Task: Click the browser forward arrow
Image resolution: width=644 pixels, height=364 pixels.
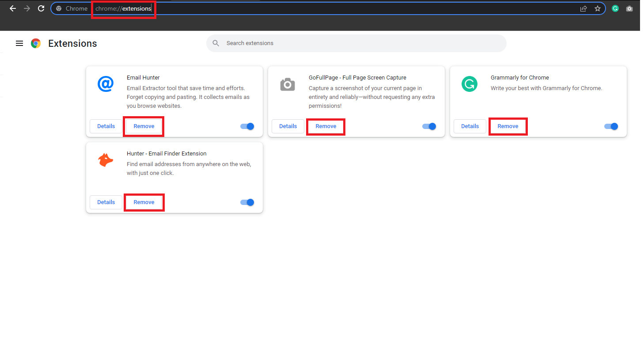Action: (x=27, y=8)
